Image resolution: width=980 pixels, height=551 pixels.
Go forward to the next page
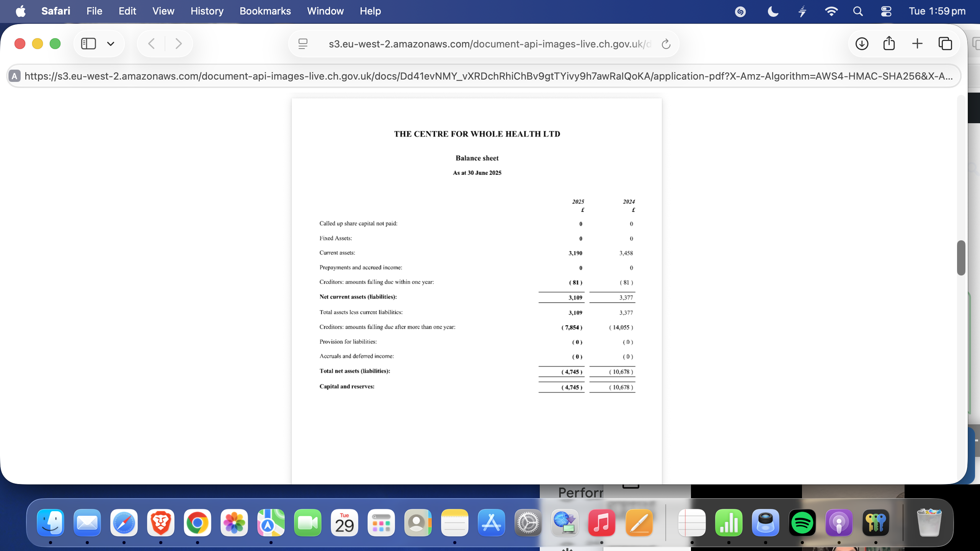[x=178, y=44]
